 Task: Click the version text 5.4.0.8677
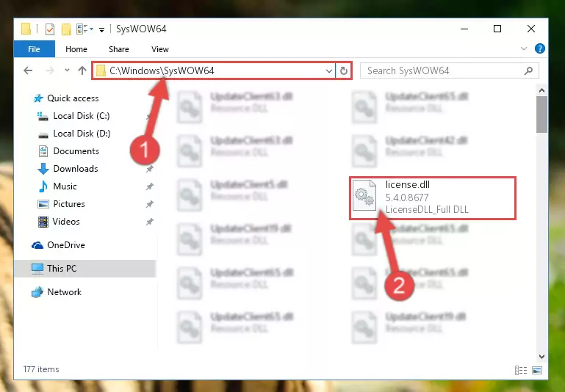tap(407, 197)
